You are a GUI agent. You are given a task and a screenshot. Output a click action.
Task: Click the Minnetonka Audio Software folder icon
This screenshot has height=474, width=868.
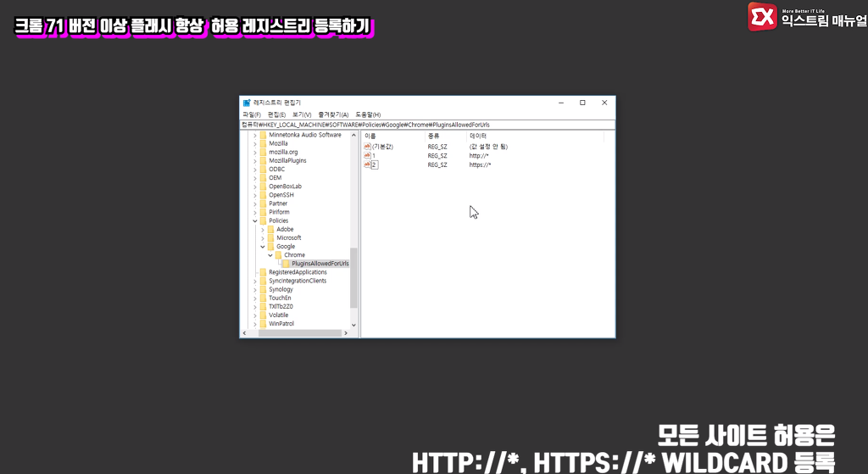tap(264, 135)
